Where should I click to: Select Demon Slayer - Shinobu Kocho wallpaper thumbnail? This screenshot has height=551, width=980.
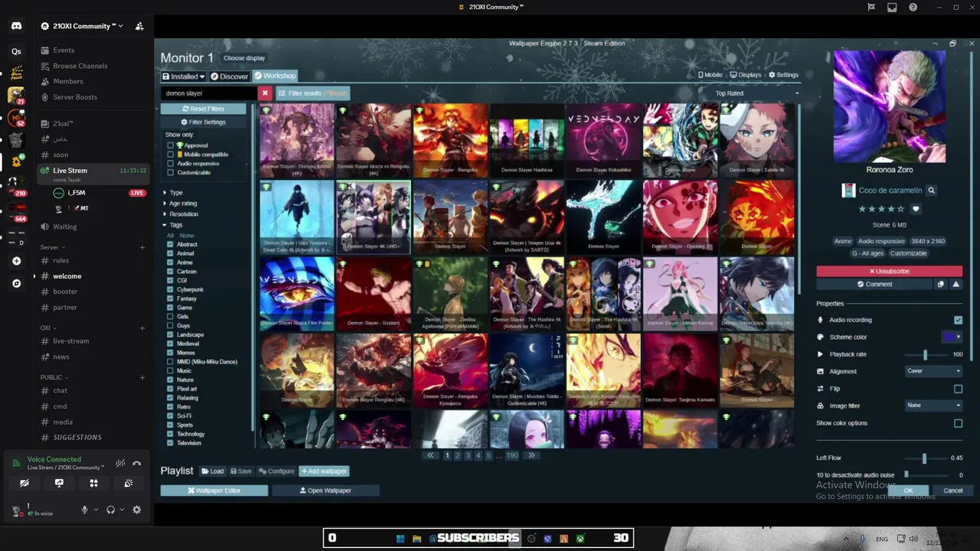[x=297, y=140]
